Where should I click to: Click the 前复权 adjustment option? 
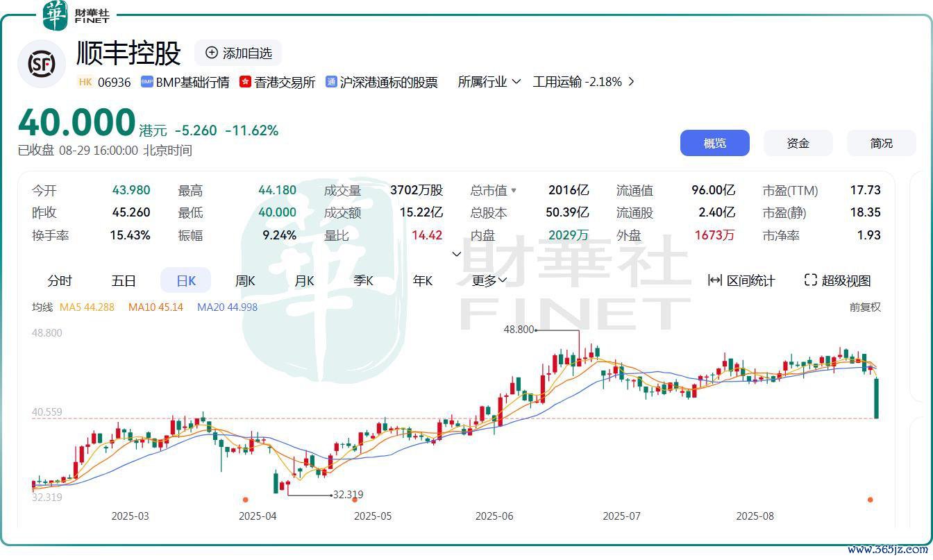pos(865,307)
